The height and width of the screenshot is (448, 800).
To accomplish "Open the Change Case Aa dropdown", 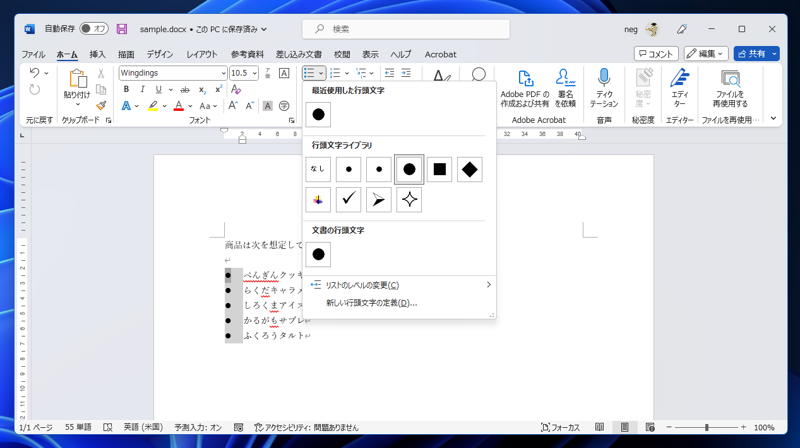I will pos(208,106).
